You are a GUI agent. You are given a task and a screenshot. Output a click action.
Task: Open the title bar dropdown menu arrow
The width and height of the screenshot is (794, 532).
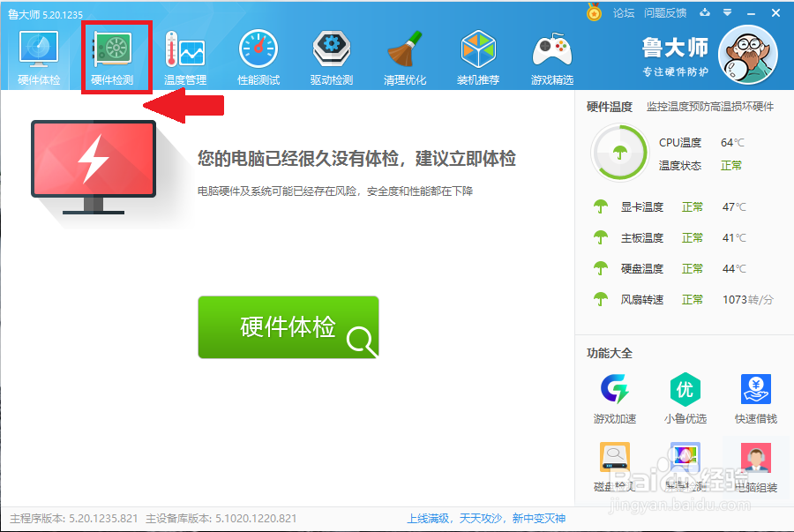point(727,12)
